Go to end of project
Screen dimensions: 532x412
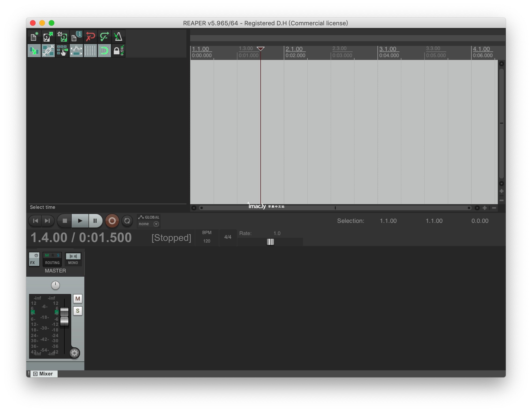[48, 221]
